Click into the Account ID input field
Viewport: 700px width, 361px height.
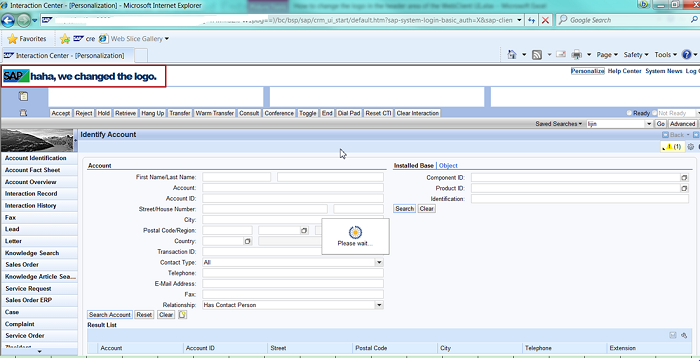(x=293, y=198)
